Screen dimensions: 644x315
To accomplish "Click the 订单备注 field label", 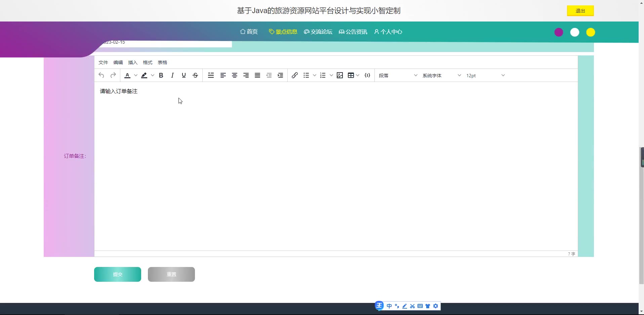I will pyautogui.click(x=75, y=156).
